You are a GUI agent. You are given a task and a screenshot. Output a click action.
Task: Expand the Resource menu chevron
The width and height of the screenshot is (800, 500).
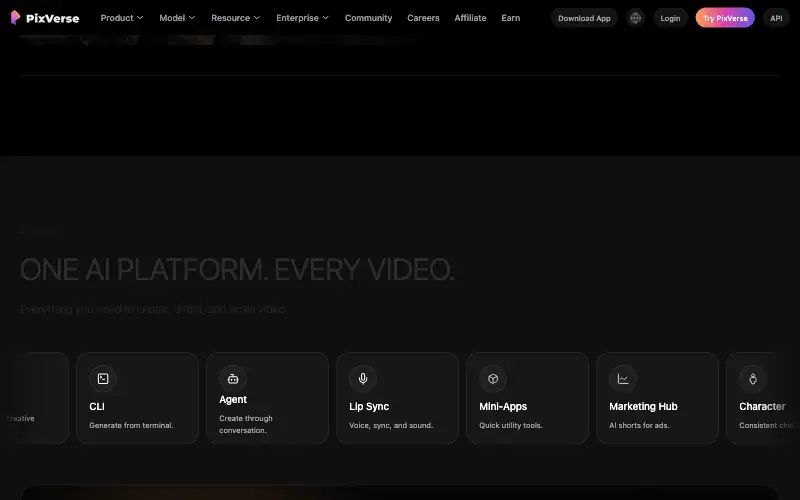point(257,18)
